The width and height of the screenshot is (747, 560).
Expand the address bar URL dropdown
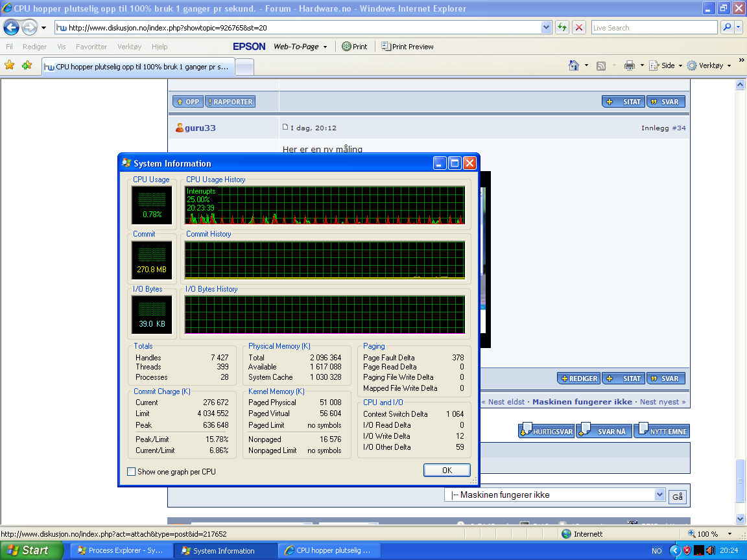click(x=546, y=28)
